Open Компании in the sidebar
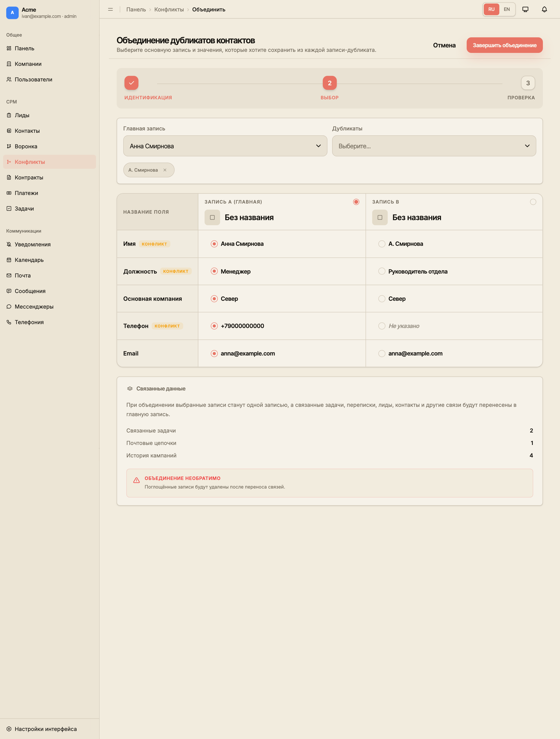This screenshot has width=560, height=739. tap(50, 64)
